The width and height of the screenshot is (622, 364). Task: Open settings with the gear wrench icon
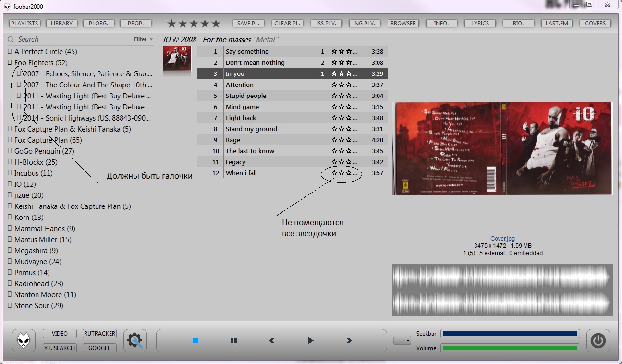(x=135, y=341)
